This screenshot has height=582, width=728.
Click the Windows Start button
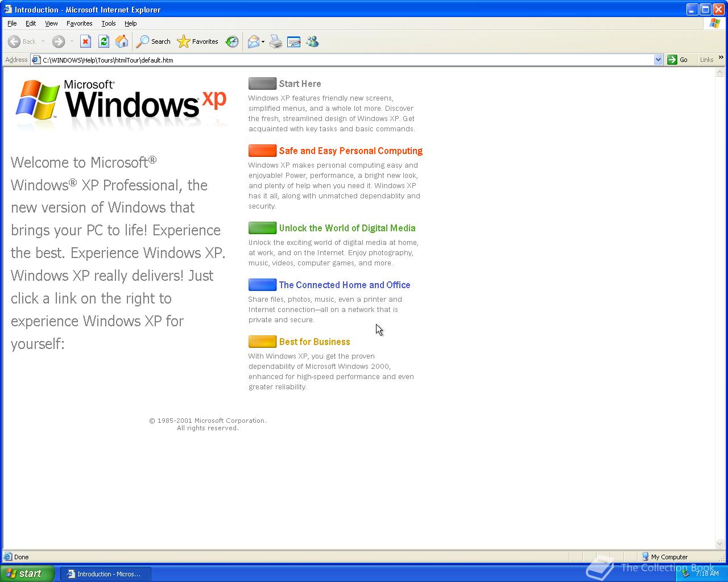pos(27,573)
